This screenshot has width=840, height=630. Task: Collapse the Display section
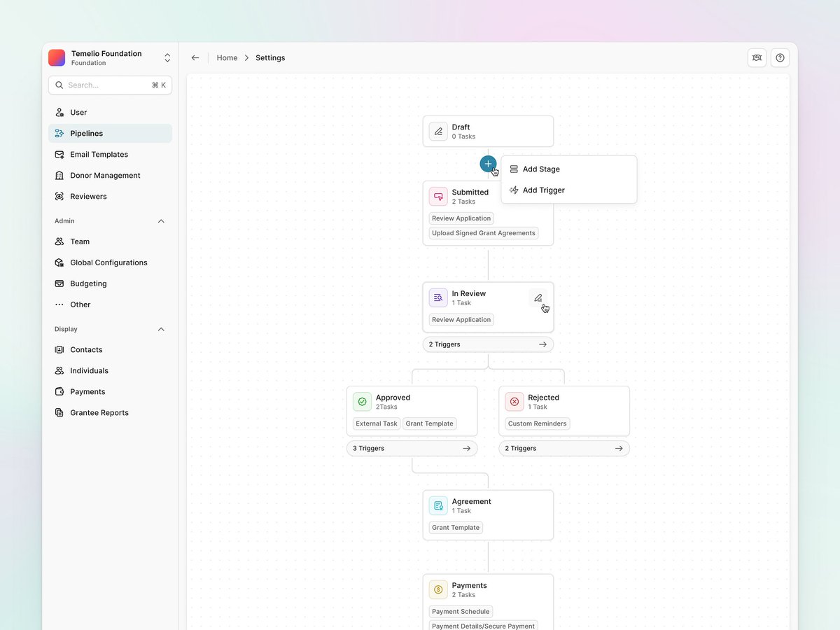pyautogui.click(x=161, y=329)
